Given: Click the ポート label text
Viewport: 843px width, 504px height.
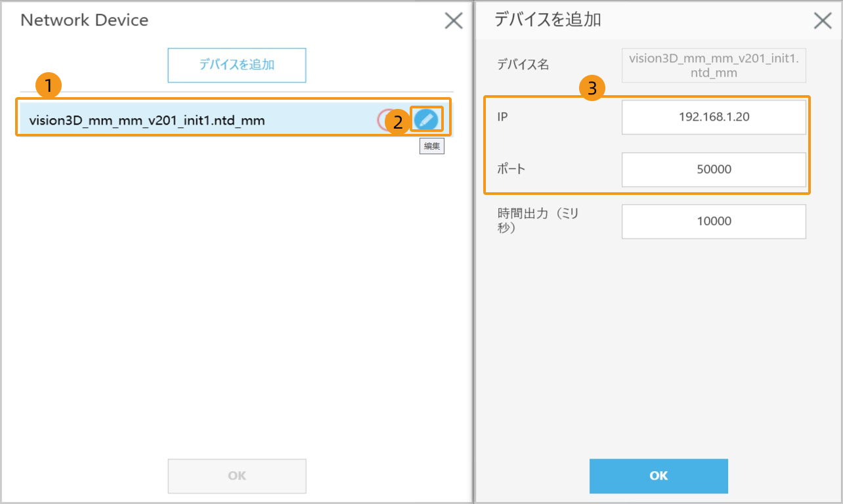Looking at the screenshot, I should pos(511,169).
